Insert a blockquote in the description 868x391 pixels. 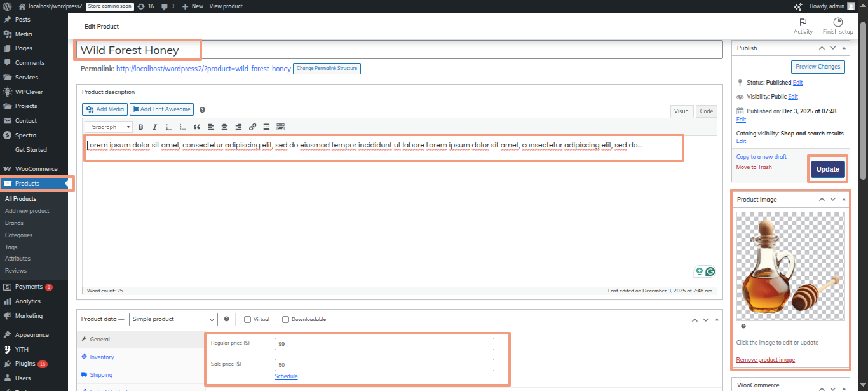196,127
